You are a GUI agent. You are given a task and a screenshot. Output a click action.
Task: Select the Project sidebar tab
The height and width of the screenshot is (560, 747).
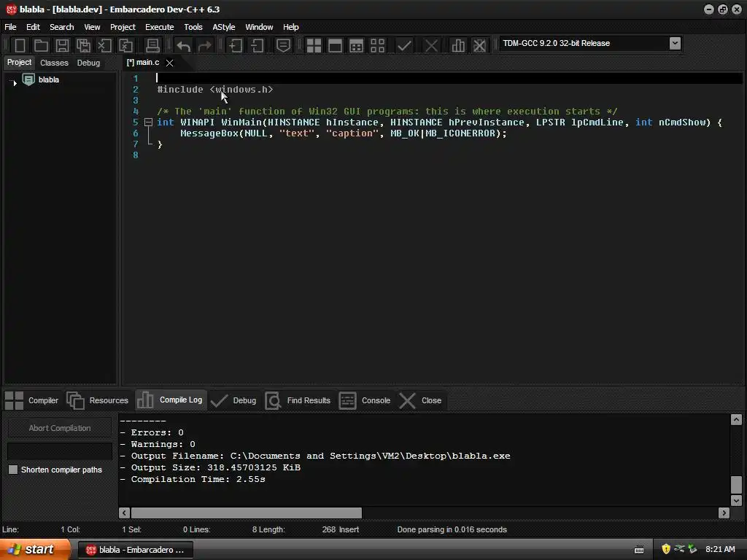click(19, 63)
